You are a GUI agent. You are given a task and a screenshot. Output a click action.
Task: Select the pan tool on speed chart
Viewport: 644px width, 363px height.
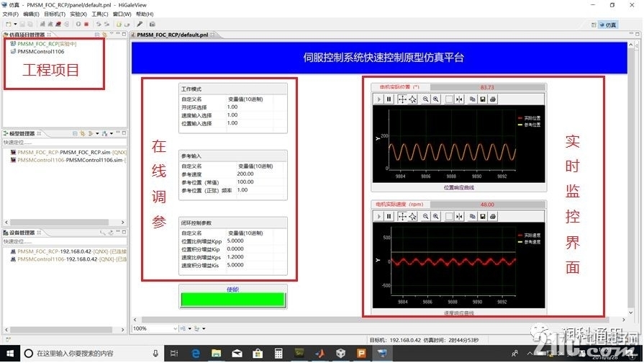tap(402, 216)
